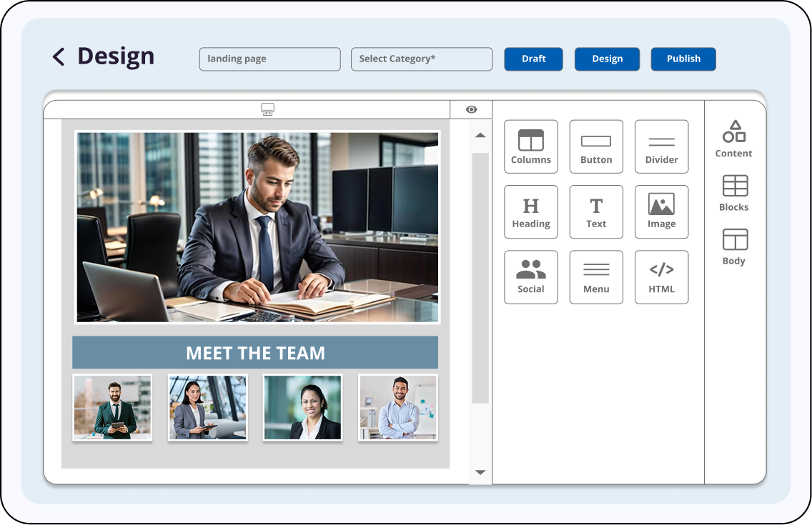This screenshot has width=812, height=525.
Task: Toggle preview with the eye icon
Action: pos(471,109)
